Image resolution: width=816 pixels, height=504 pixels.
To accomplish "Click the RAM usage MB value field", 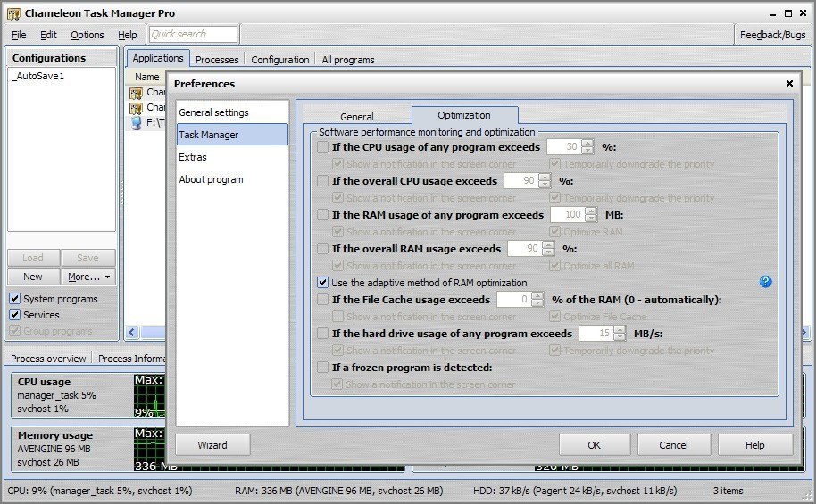I will click(x=567, y=215).
